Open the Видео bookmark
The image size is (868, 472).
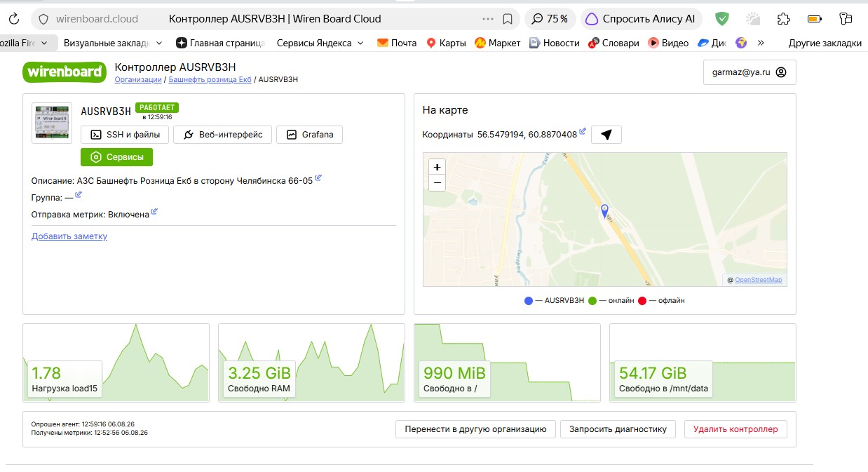pyautogui.click(x=668, y=43)
